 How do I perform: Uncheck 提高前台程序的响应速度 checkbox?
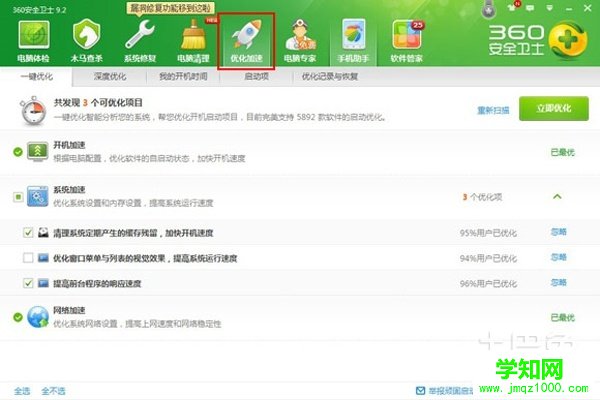pyautogui.click(x=28, y=283)
